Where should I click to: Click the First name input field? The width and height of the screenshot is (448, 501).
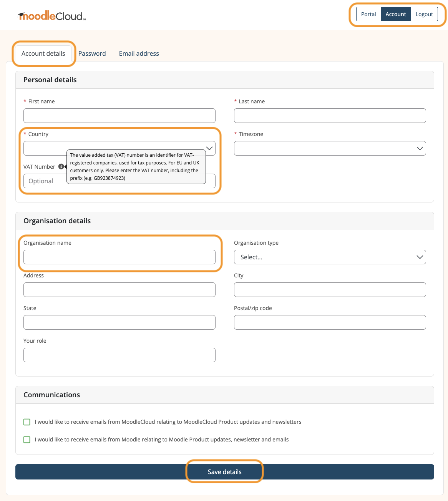[x=119, y=115]
